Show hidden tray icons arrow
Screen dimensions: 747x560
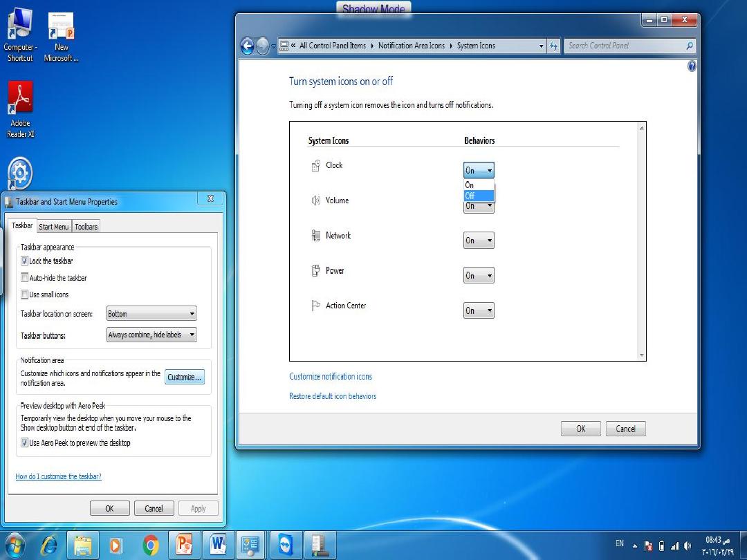point(634,545)
